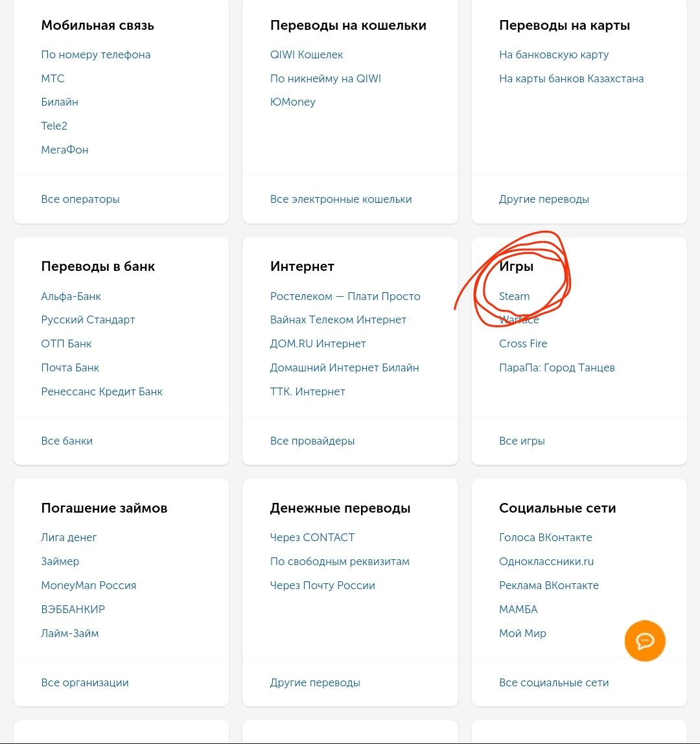Select Вайнах Телеком Интернет
This screenshot has width=700, height=744.
pos(338,320)
